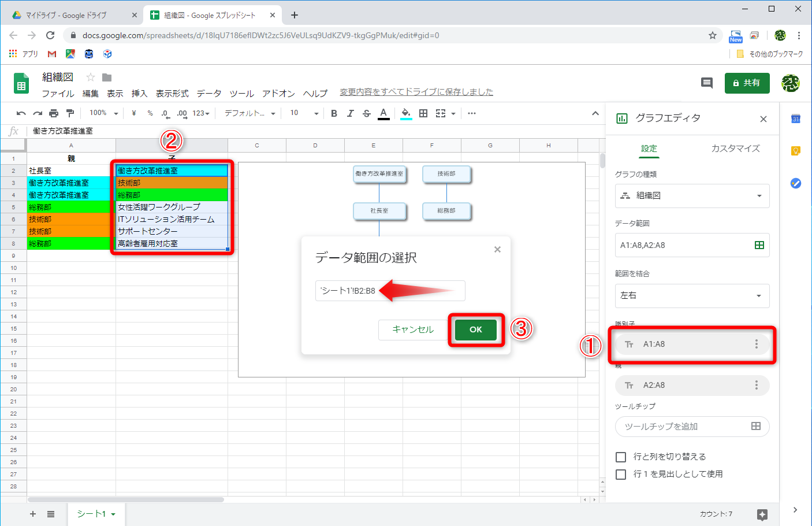Image resolution: width=812 pixels, height=526 pixels.
Task: Close the グラフエディタ panel
Action: (x=763, y=119)
